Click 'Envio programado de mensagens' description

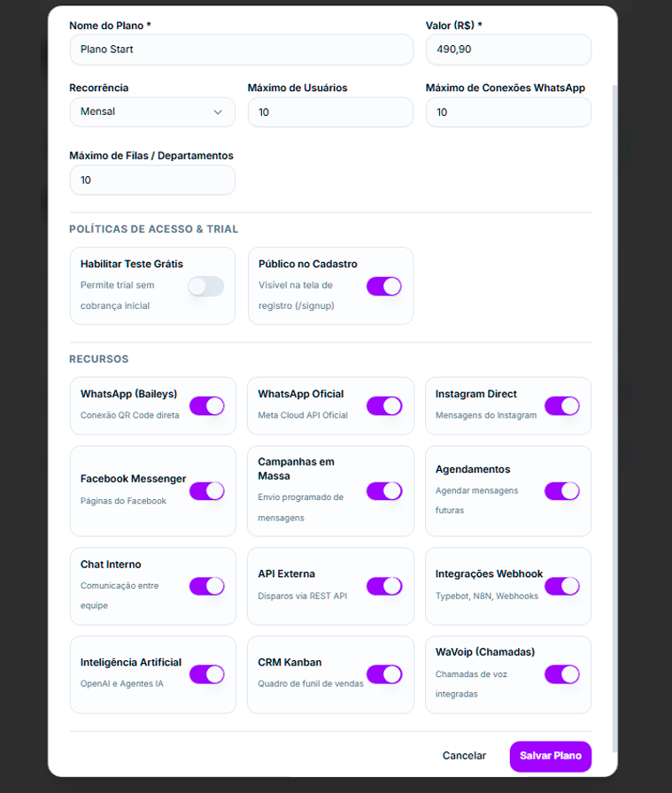[x=300, y=507]
